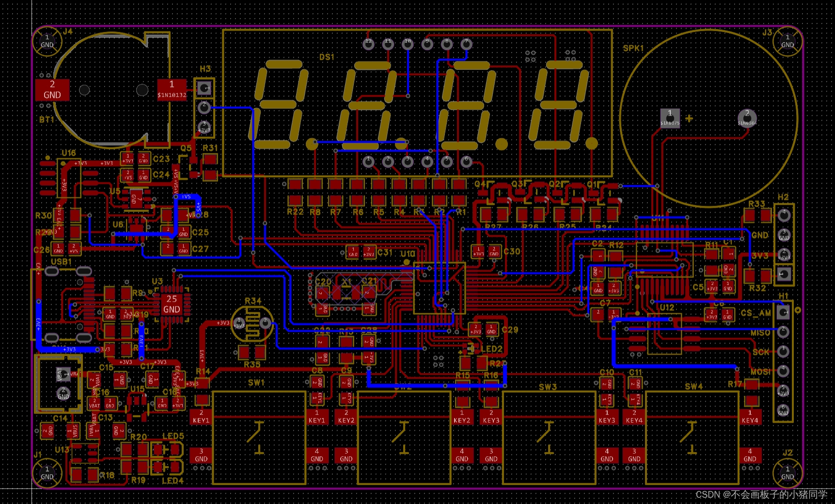Select H3 pin 3 labeled +3V3
This screenshot has height=504, width=835.
(205, 128)
